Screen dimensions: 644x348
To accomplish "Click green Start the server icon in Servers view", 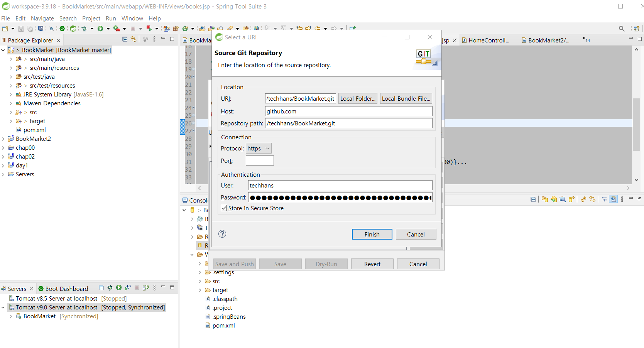I will pyautogui.click(x=119, y=287).
